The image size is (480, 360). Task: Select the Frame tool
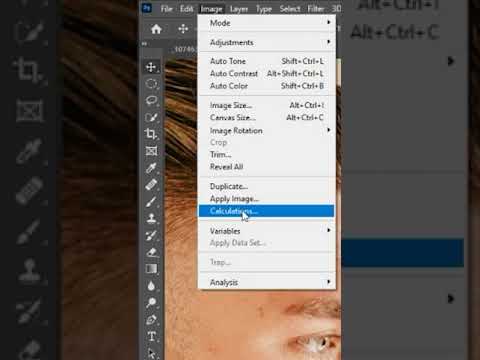[151, 151]
